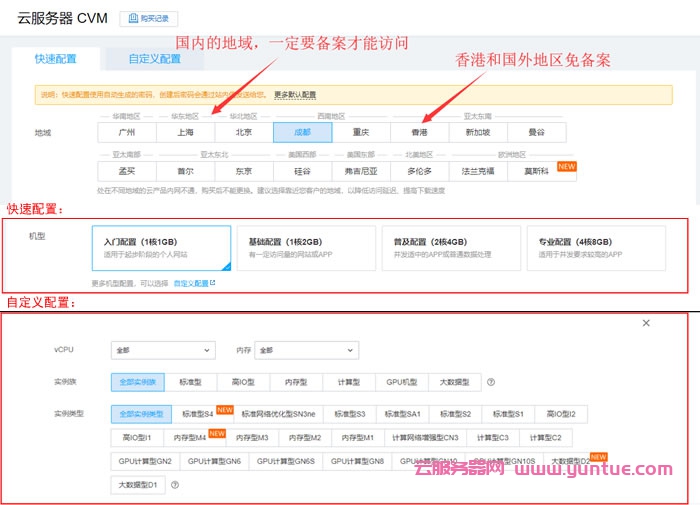
Task: Select GPU计算型GN6 instance type
Action: pos(214,461)
